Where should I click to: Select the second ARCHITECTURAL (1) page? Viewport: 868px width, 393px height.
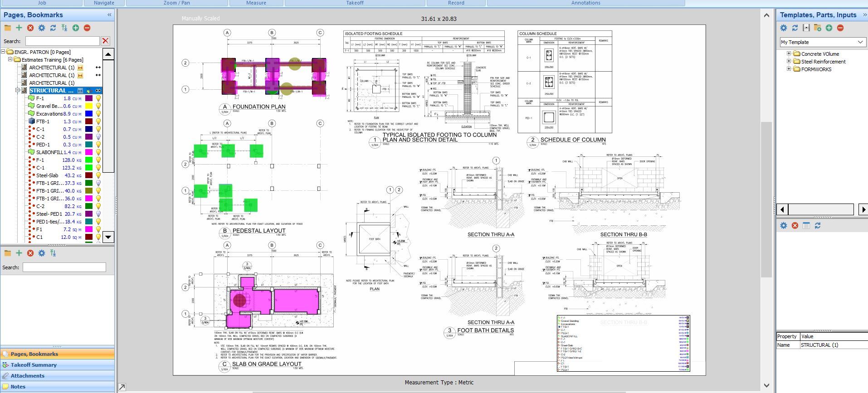51,75
